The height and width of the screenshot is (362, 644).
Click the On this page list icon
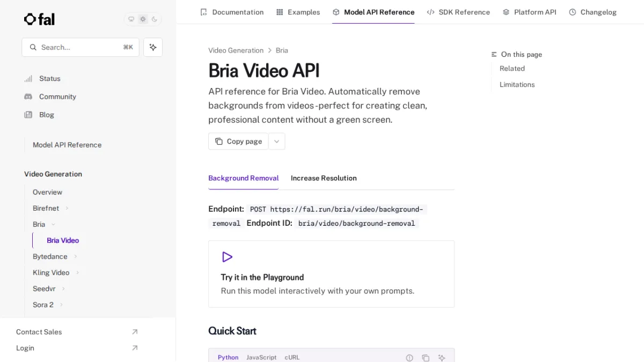pos(494,55)
